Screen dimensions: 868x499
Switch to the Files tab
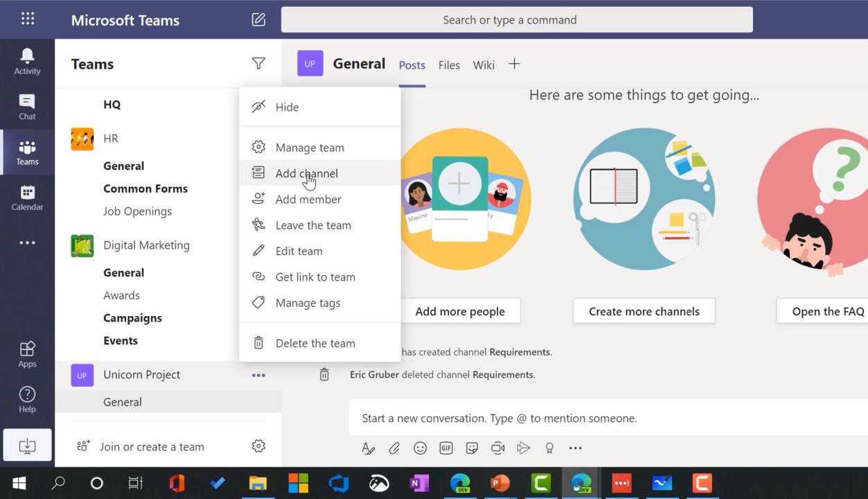coord(449,65)
